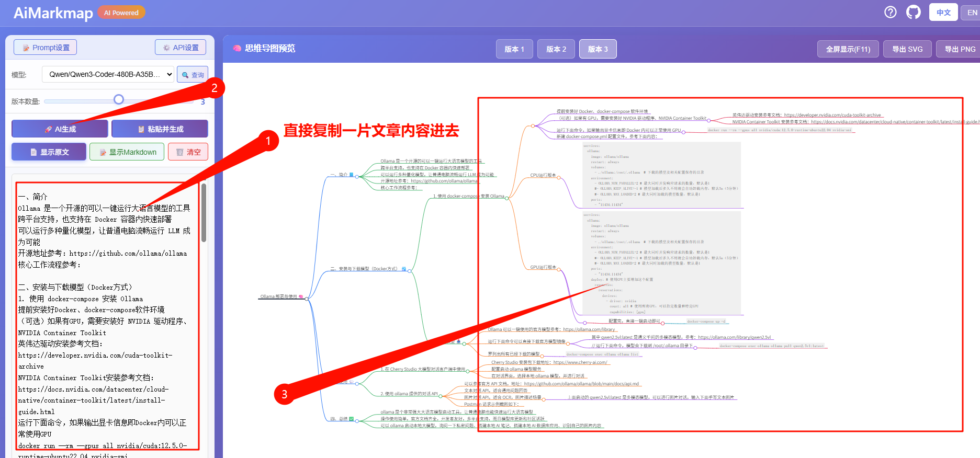The image size is (980, 458).
Task: Collapse the 四、总结 node circle
Action: (x=357, y=420)
